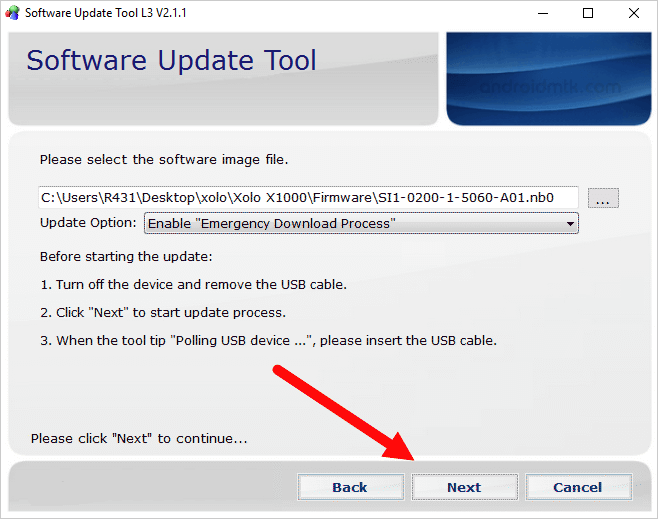Click inside the firmware file path field

coord(308,197)
